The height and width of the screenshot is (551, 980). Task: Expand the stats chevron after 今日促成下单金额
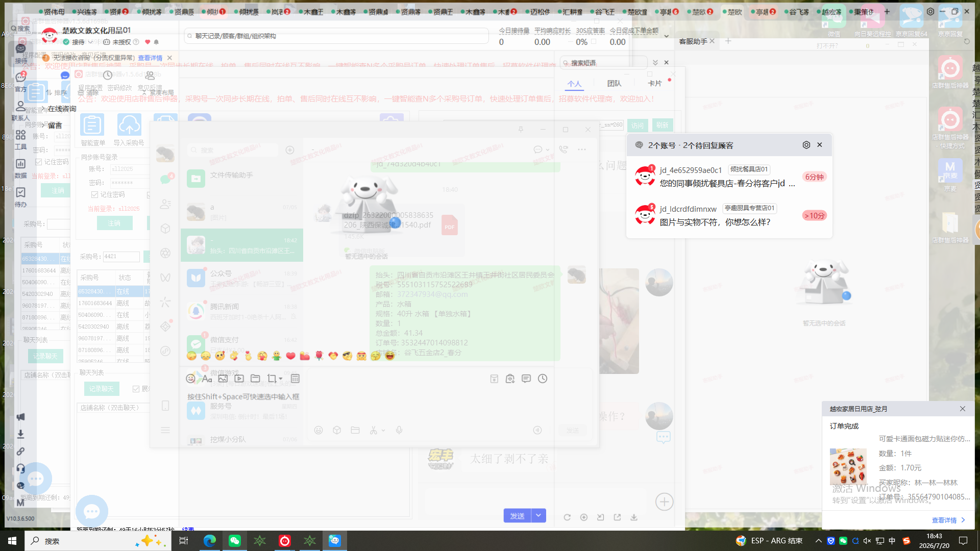click(x=667, y=36)
